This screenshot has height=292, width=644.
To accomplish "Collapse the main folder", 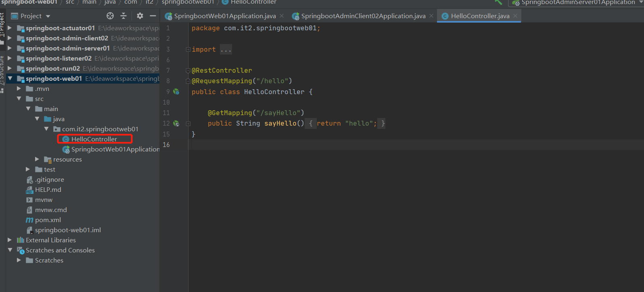I will tap(28, 109).
